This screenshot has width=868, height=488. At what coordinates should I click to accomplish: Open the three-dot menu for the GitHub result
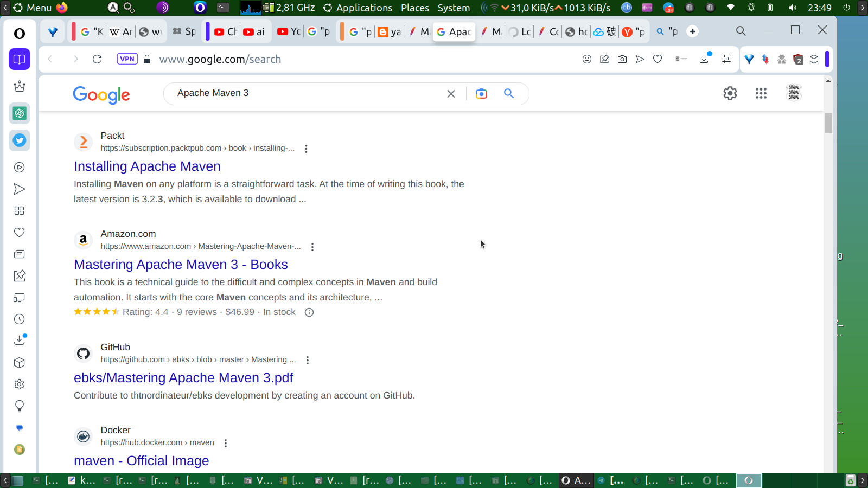pyautogui.click(x=308, y=360)
